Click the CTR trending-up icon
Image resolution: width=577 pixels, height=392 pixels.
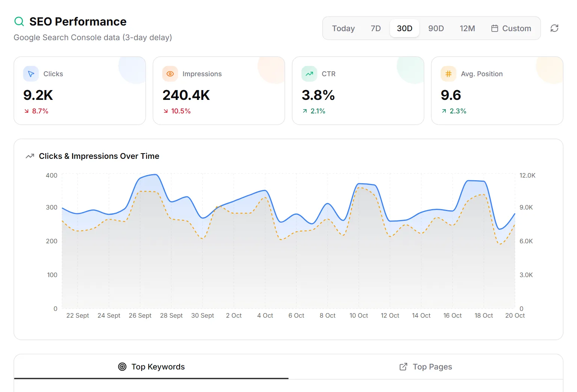[x=309, y=74]
